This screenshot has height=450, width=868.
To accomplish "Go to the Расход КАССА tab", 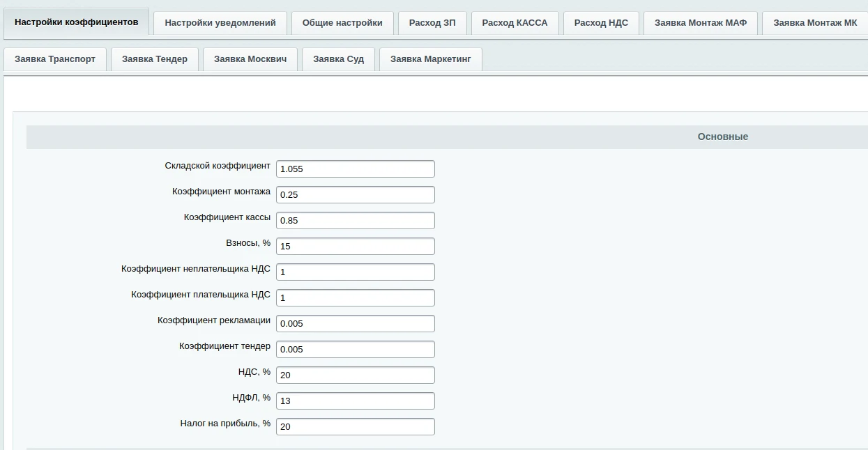I will point(515,23).
